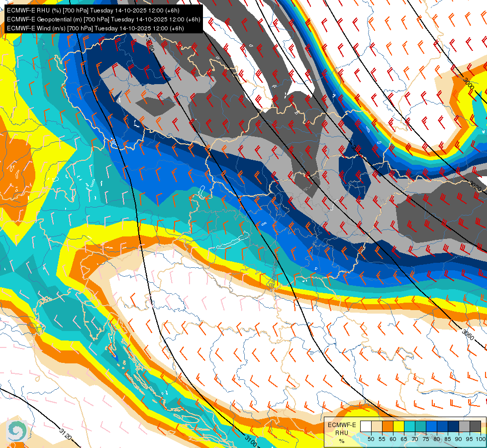Click the legend tick label '65'
Viewport: 487px width, 448px height.
tap(404, 439)
